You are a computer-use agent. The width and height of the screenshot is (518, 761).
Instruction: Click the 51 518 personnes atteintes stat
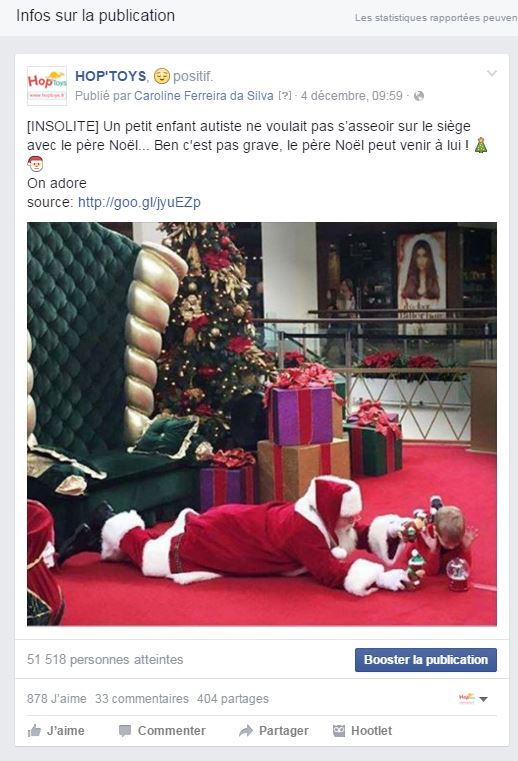click(x=105, y=660)
